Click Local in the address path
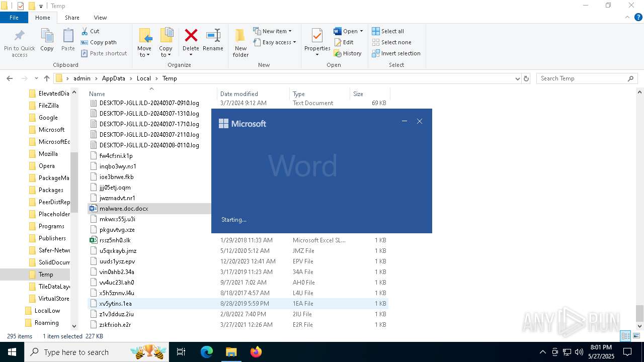Image resolution: width=644 pixels, height=362 pixels. coord(143,78)
